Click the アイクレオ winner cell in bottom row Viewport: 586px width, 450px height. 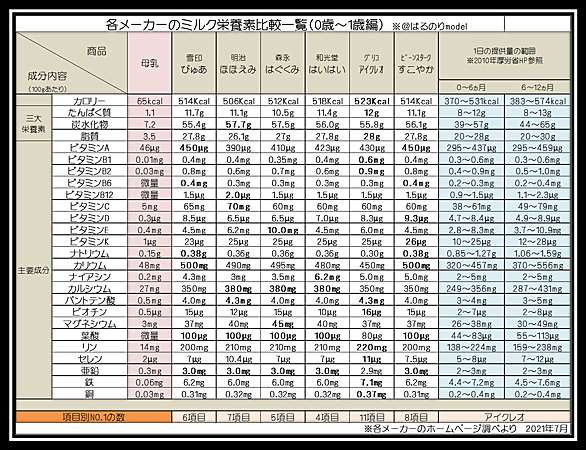click(x=505, y=417)
